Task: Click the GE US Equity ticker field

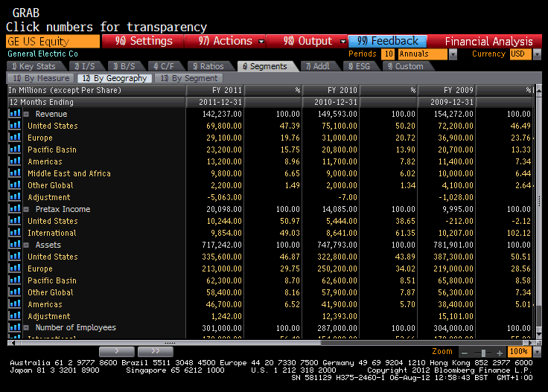Action: coord(53,41)
